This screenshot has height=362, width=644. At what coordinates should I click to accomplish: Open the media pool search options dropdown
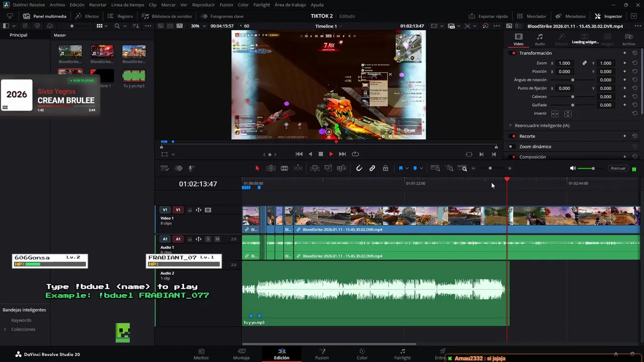point(124,26)
